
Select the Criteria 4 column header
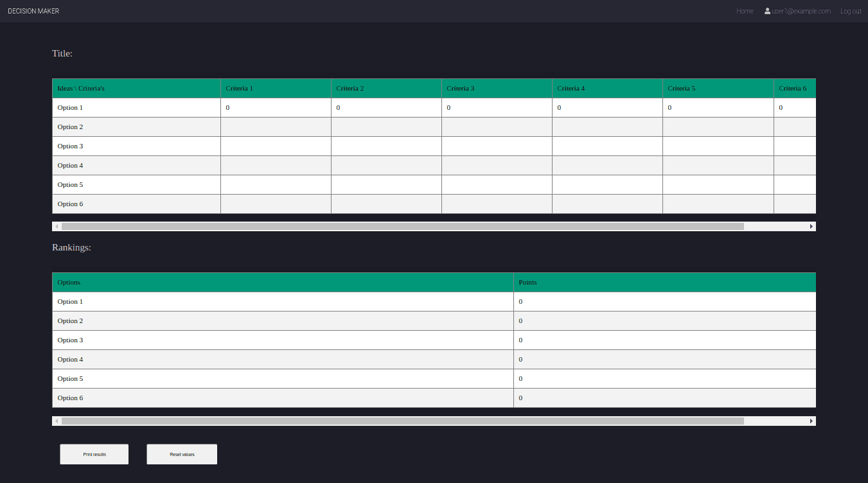tap(607, 88)
